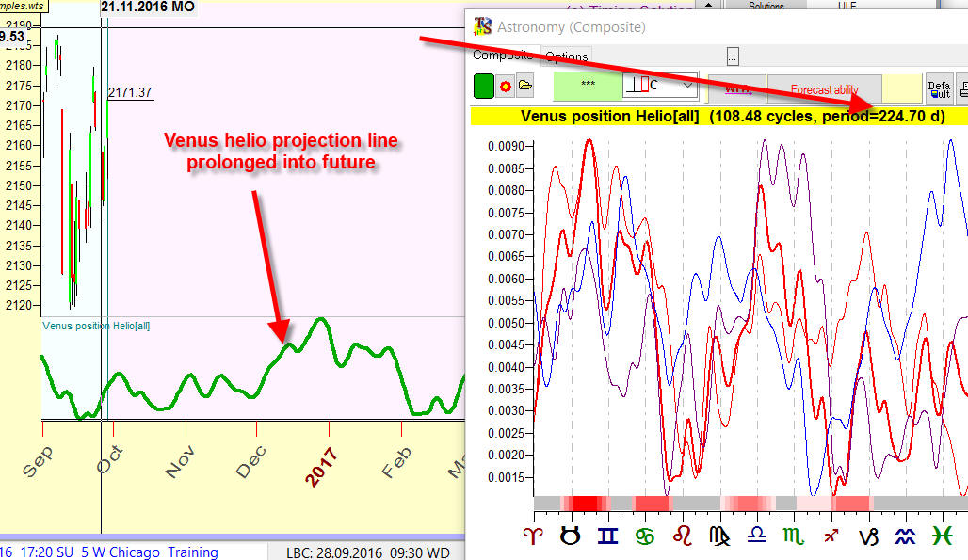Image resolution: width=968 pixels, height=560 pixels.
Task: Click the green square button in Composite toolbar
Action: coord(483,87)
